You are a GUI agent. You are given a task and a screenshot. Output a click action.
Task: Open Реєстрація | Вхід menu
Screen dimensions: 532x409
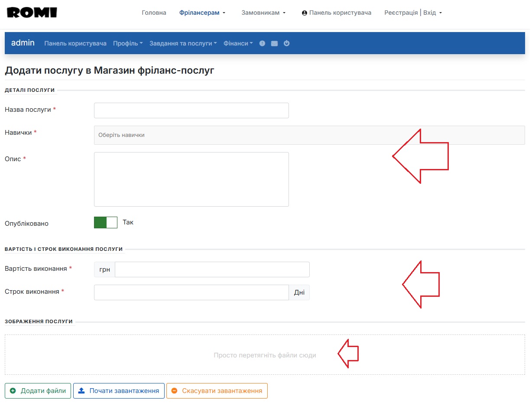coord(413,13)
